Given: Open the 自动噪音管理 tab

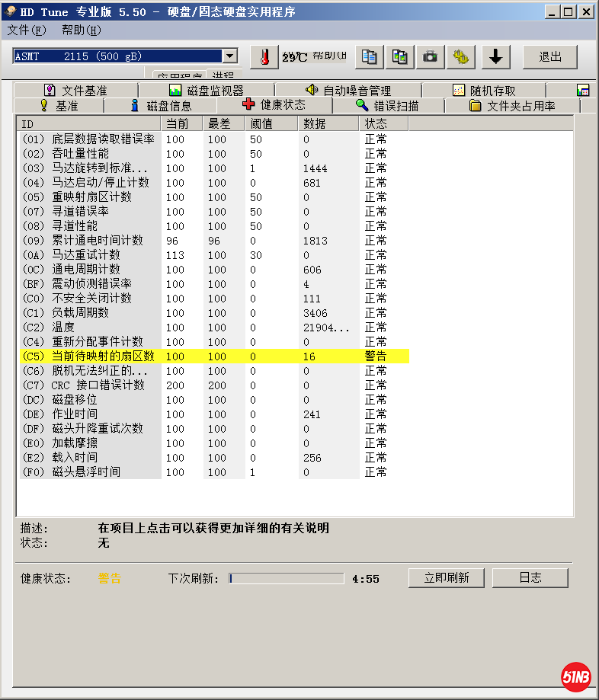Looking at the screenshot, I should (x=348, y=91).
